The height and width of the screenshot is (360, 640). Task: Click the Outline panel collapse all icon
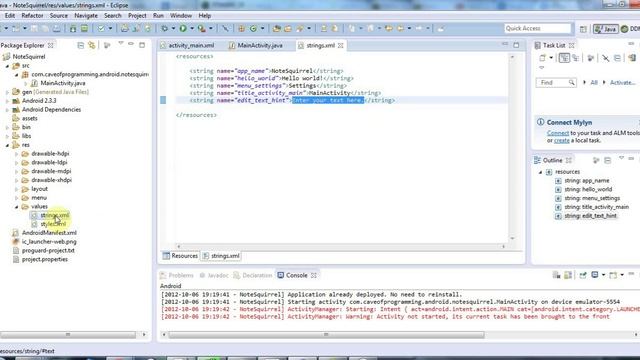coord(607,160)
